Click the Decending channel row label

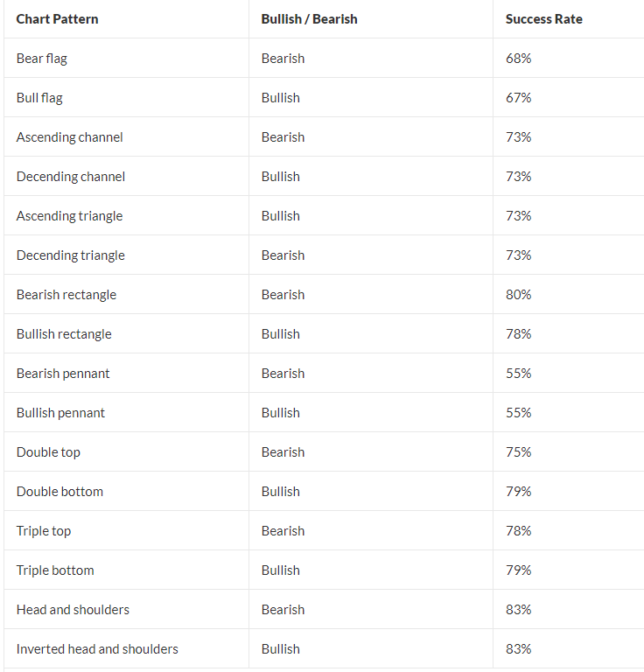tap(71, 177)
